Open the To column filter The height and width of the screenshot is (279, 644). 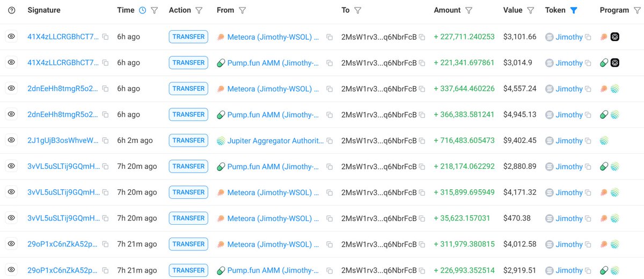[x=358, y=10]
